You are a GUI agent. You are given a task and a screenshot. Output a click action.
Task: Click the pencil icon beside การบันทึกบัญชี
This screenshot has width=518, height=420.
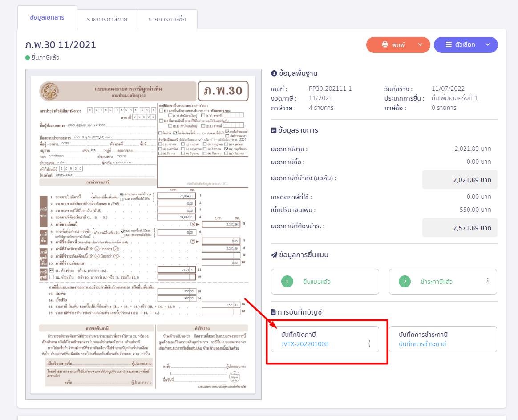point(274,312)
